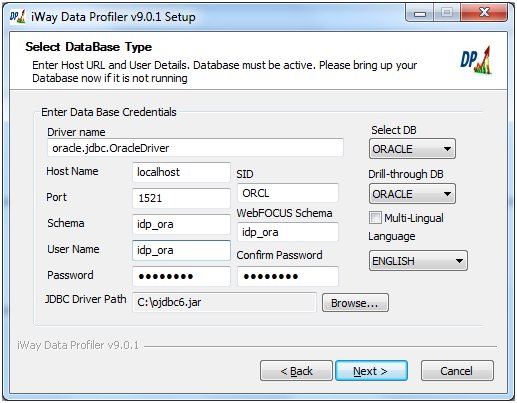Click the Password input field
Screen dimensions: 517x403
(x=181, y=276)
